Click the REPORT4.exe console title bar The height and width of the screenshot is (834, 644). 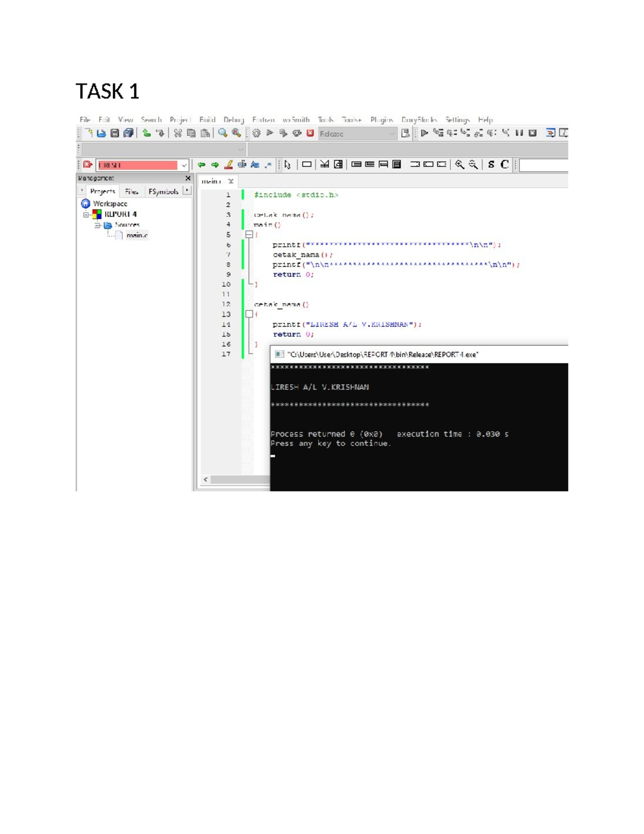419,354
